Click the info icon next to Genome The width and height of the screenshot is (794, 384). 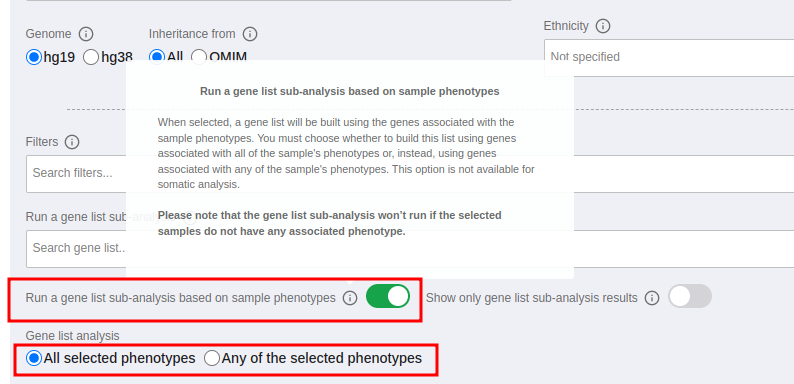86,34
